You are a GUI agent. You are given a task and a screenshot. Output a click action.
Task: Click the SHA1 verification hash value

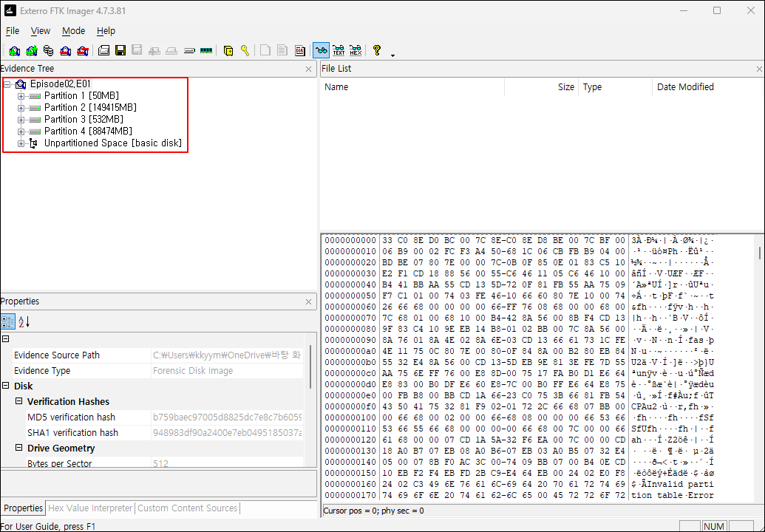click(x=227, y=432)
